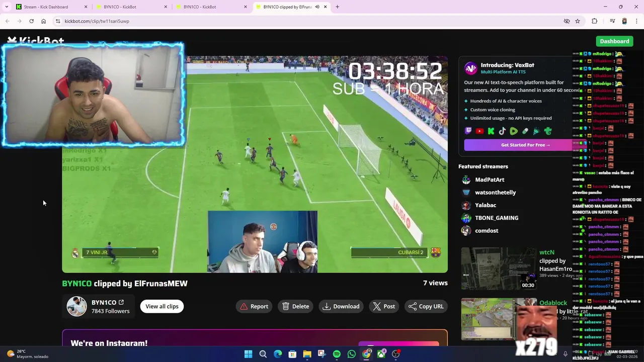Open the Chrome three-dot menu
The image size is (644, 362).
pyautogui.click(x=636, y=21)
